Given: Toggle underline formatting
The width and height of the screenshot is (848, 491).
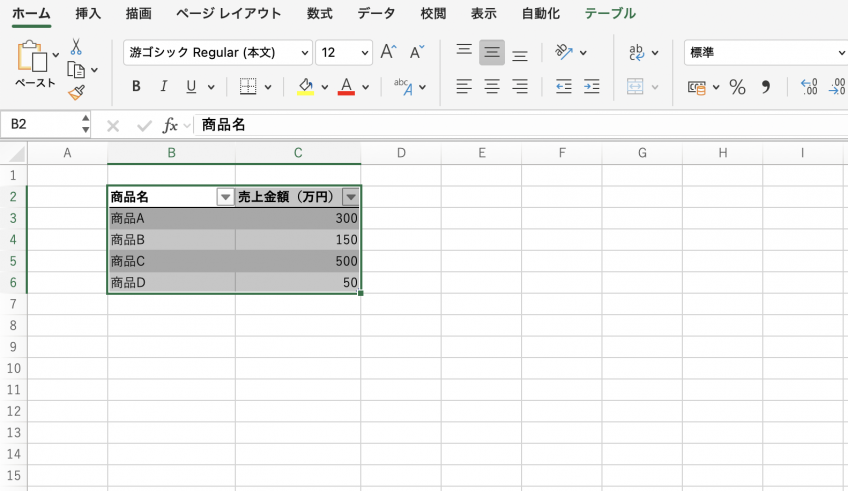Looking at the screenshot, I should (x=190, y=87).
